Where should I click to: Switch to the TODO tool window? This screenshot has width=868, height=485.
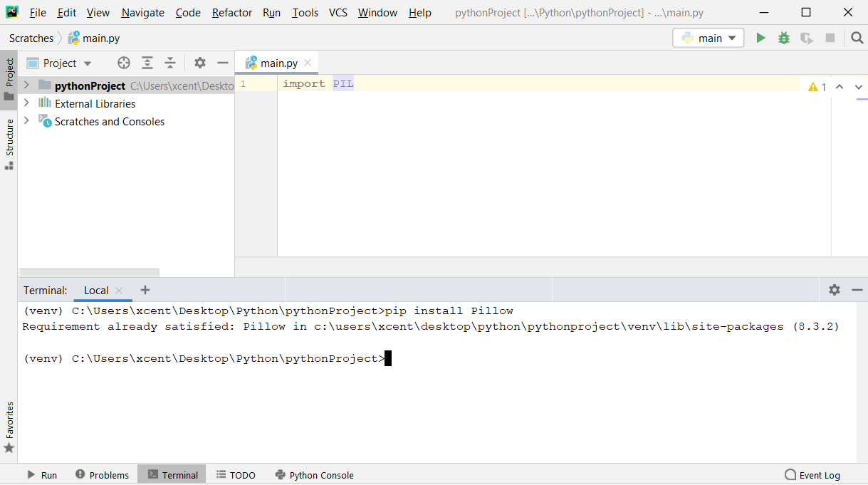pyautogui.click(x=236, y=474)
